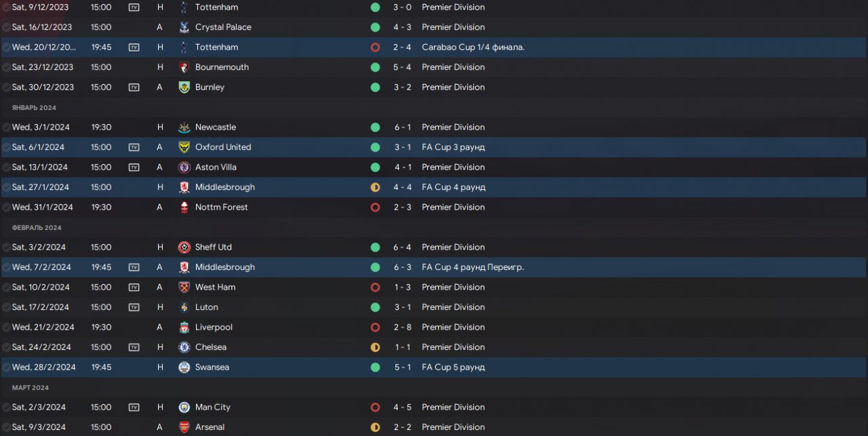
Task: Select the Arsenal club crest
Action: pos(184,427)
